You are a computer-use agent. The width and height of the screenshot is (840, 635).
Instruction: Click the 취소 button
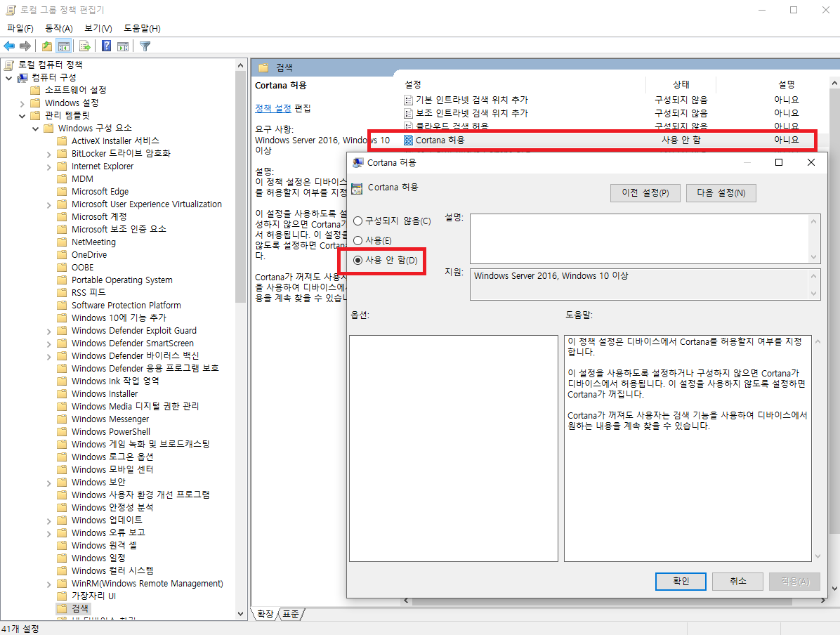[x=737, y=582]
